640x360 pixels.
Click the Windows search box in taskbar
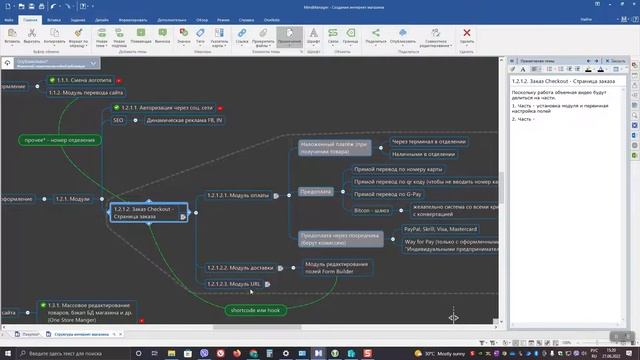coord(73,353)
